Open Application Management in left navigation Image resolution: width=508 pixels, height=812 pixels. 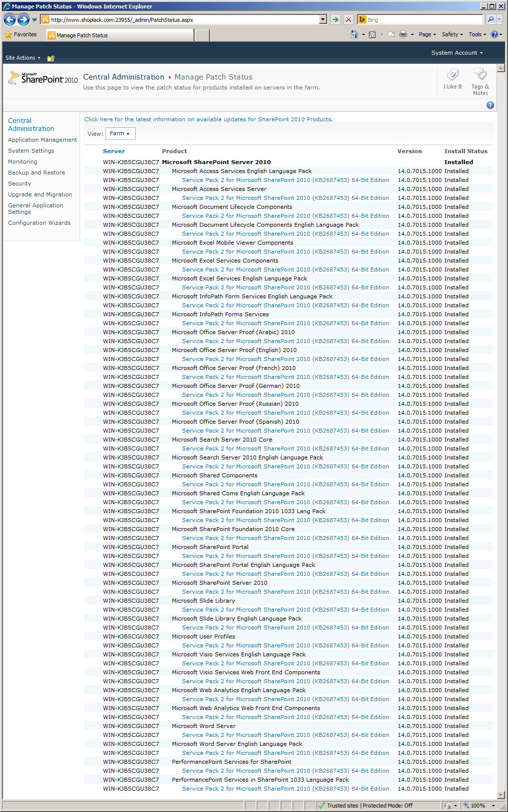[x=42, y=140]
